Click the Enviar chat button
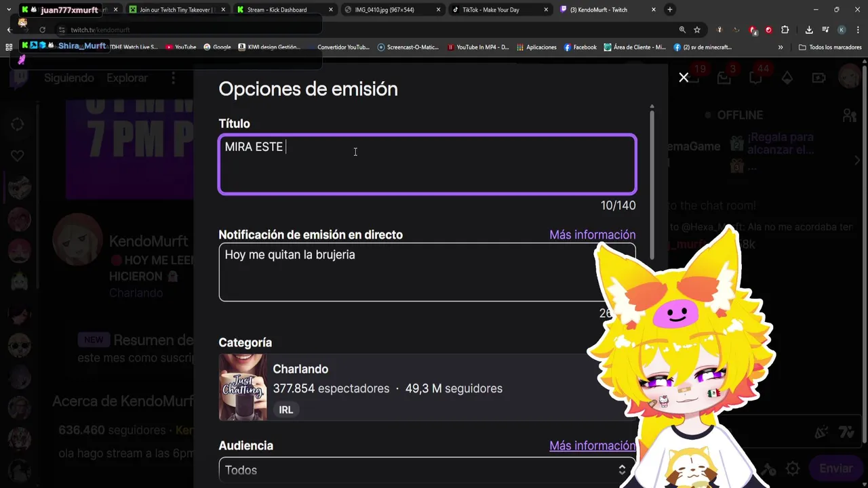 (x=835, y=468)
